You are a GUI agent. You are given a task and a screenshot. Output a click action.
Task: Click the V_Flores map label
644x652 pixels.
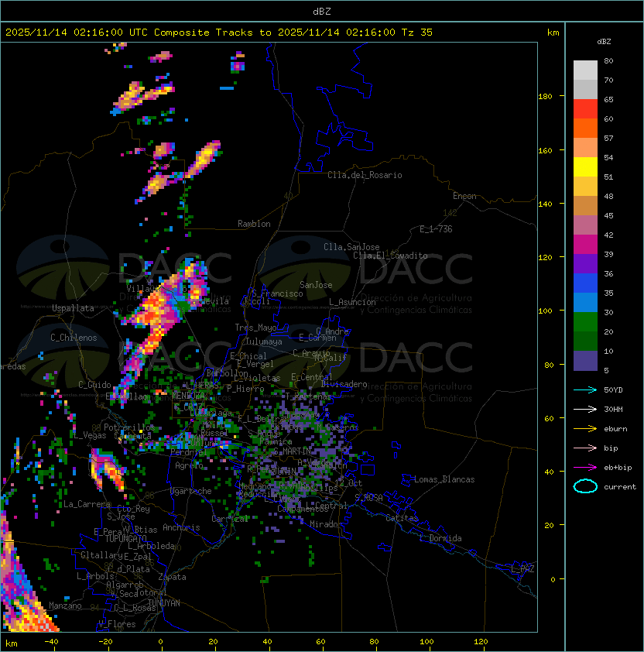(x=117, y=624)
